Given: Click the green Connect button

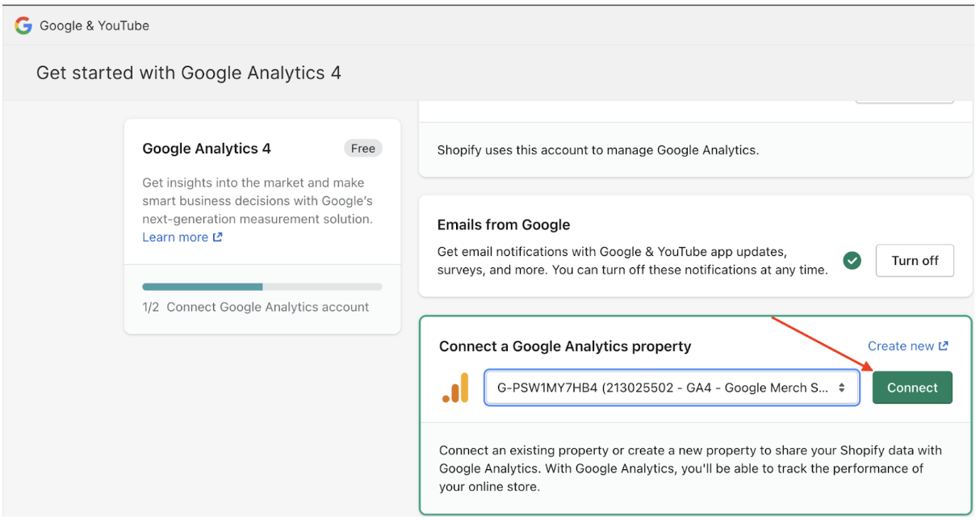Looking at the screenshot, I should pos(912,388).
